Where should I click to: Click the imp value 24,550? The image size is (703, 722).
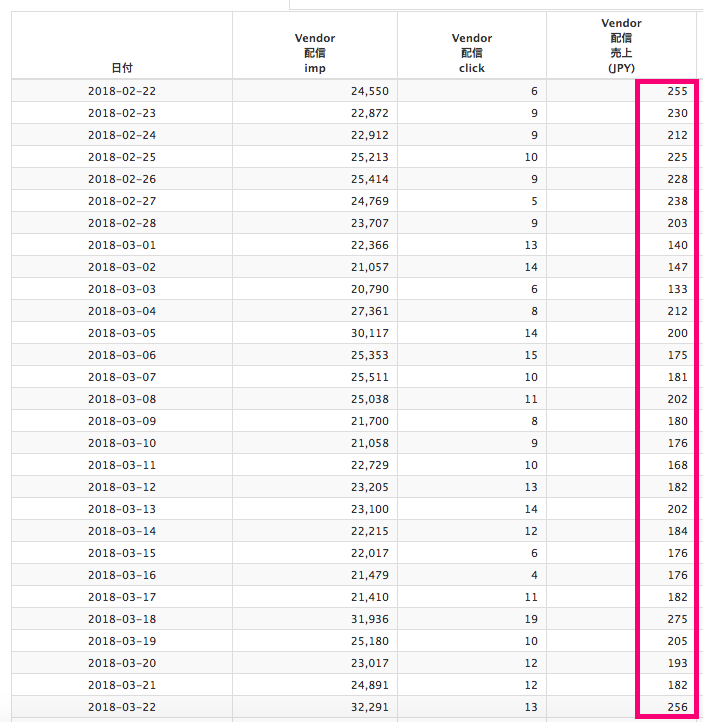(x=370, y=91)
